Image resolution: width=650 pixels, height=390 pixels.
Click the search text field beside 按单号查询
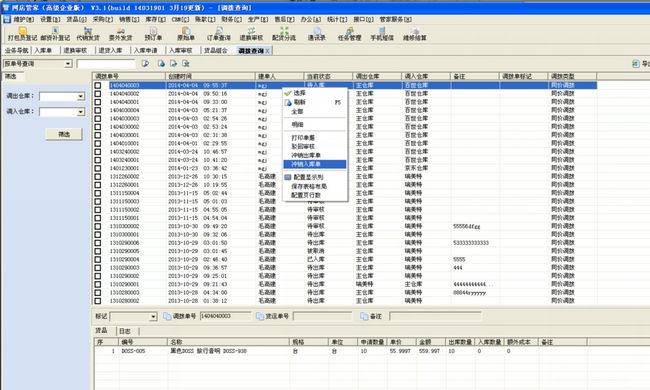[106, 64]
